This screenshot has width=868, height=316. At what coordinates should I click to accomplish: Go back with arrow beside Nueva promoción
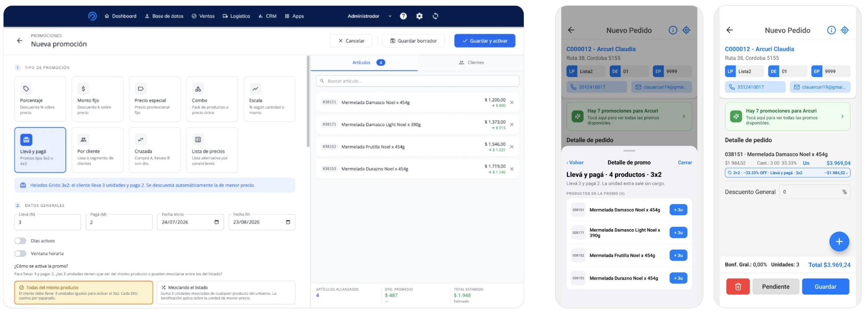(19, 40)
